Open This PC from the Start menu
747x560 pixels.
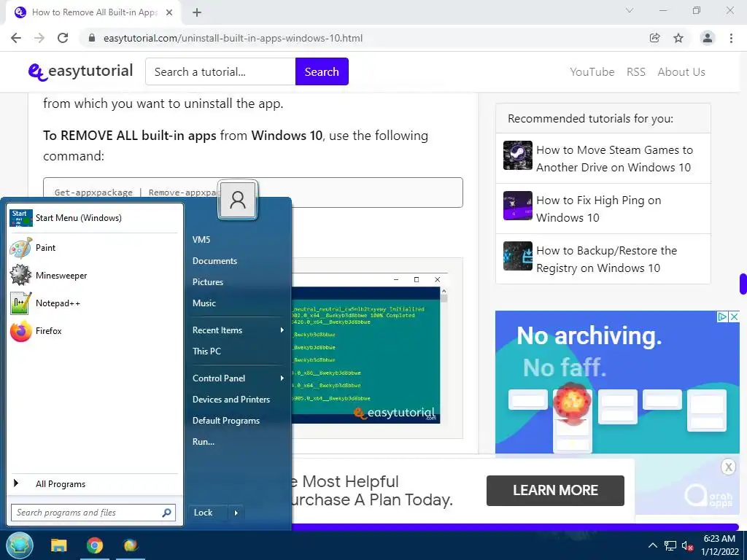point(206,351)
